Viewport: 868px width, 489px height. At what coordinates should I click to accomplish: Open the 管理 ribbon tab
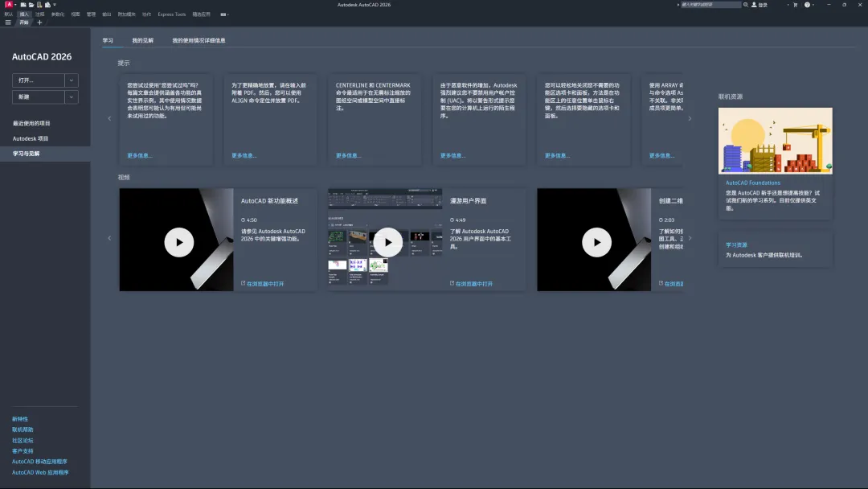coord(91,14)
